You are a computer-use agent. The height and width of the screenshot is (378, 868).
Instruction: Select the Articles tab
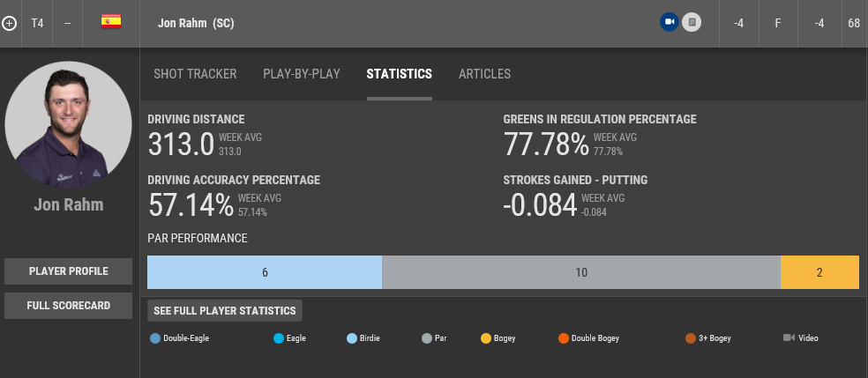pyautogui.click(x=484, y=74)
